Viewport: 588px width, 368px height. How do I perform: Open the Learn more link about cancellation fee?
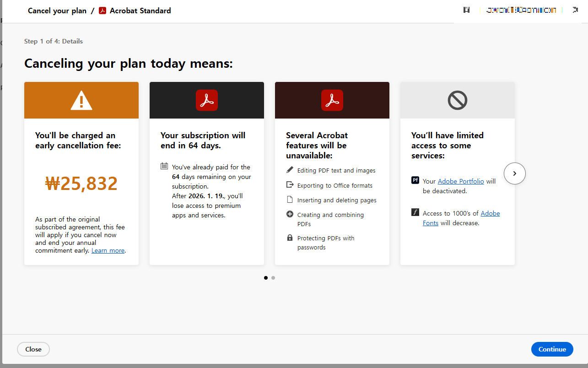(x=108, y=250)
